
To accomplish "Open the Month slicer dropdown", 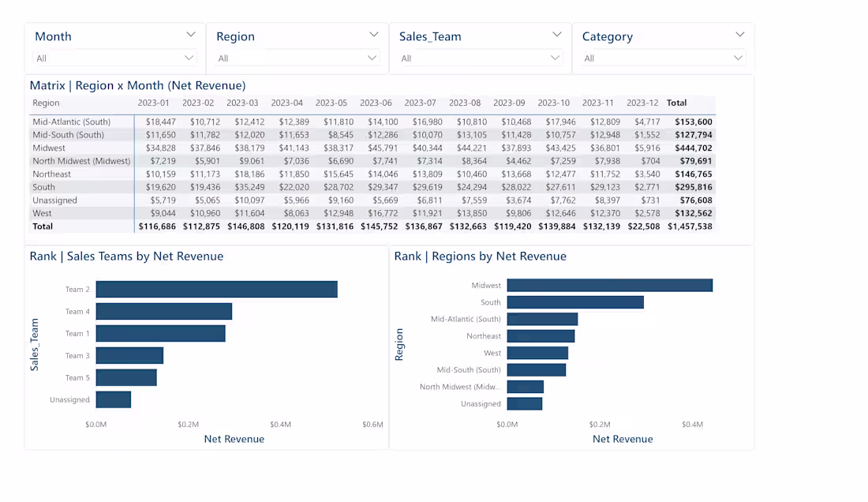I will click(x=189, y=58).
